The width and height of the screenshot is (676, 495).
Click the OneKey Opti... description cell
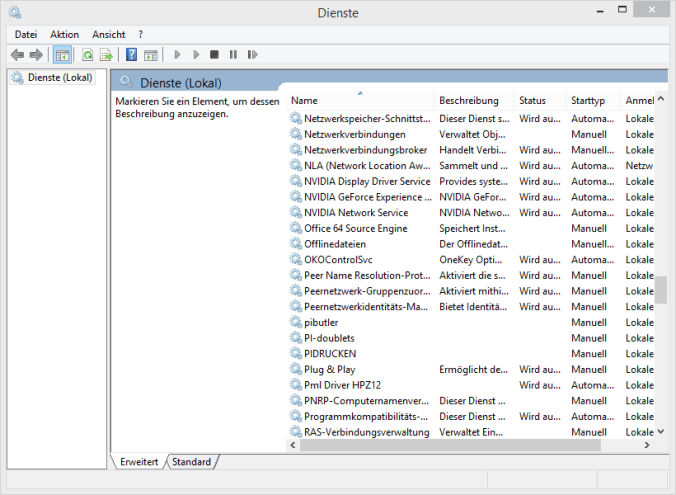point(471,260)
